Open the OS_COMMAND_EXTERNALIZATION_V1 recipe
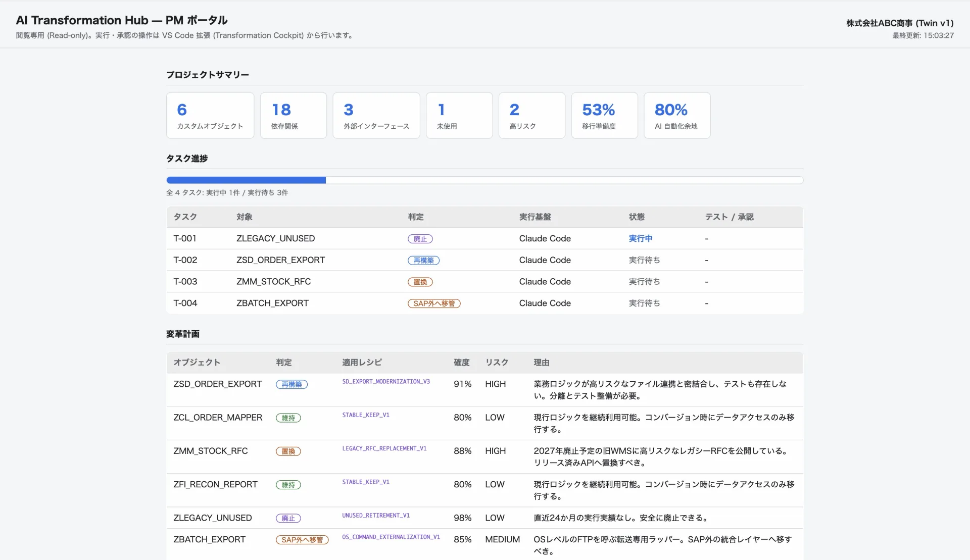970x560 pixels. pos(391,537)
